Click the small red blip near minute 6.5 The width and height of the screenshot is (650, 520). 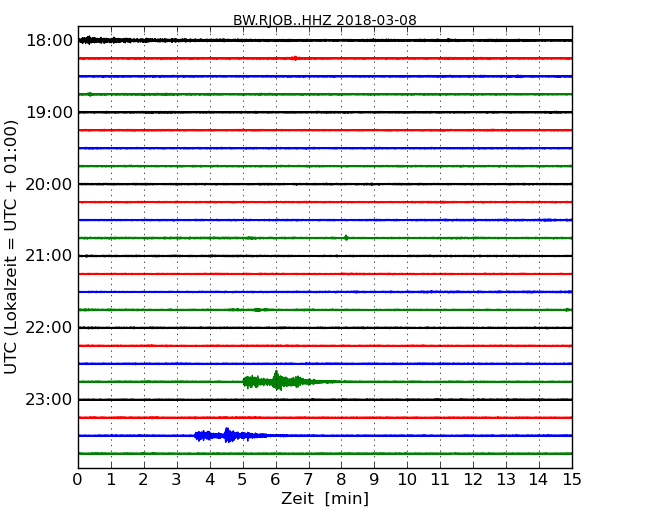pyautogui.click(x=295, y=58)
